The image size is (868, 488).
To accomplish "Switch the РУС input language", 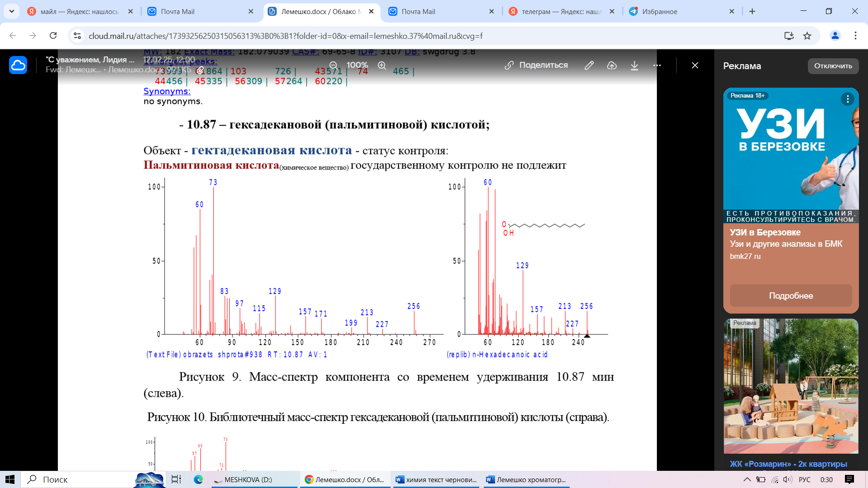I will tap(805, 479).
